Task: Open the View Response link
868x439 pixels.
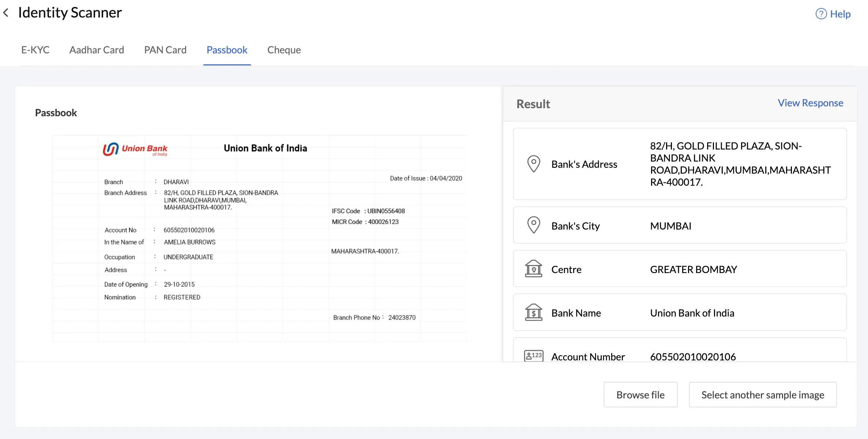Action: point(810,103)
